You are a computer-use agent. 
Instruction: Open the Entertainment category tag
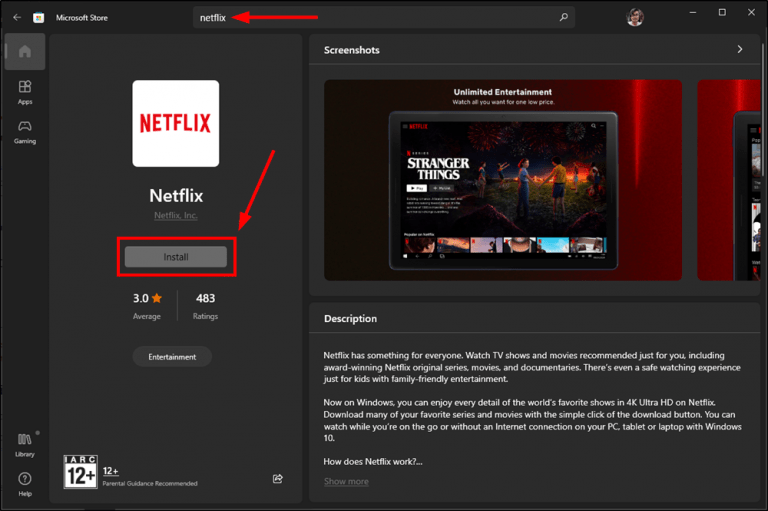pyautogui.click(x=172, y=357)
